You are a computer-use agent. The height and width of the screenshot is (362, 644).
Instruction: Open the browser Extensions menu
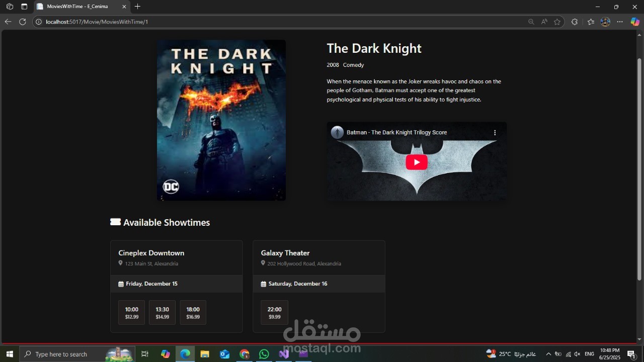(575, 22)
